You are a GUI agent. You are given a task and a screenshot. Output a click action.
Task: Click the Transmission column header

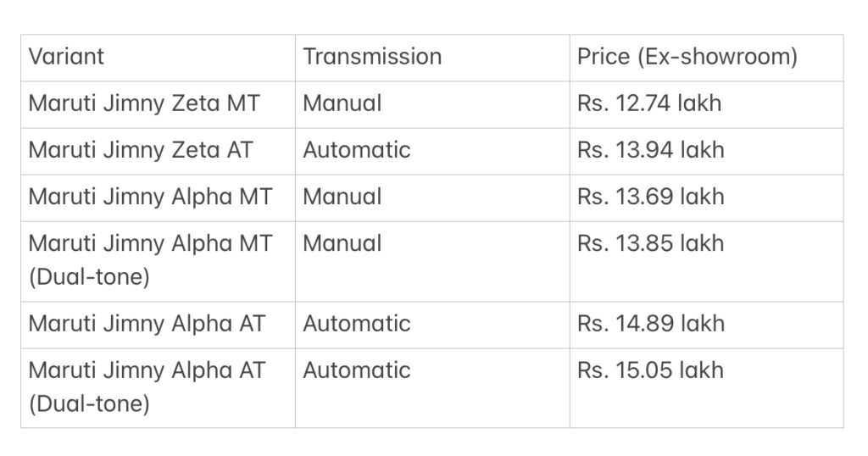pyautogui.click(x=432, y=58)
